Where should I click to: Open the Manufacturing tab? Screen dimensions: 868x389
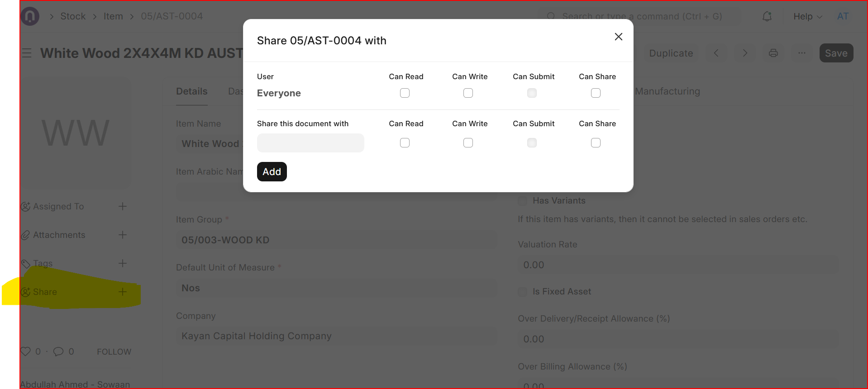tap(667, 91)
